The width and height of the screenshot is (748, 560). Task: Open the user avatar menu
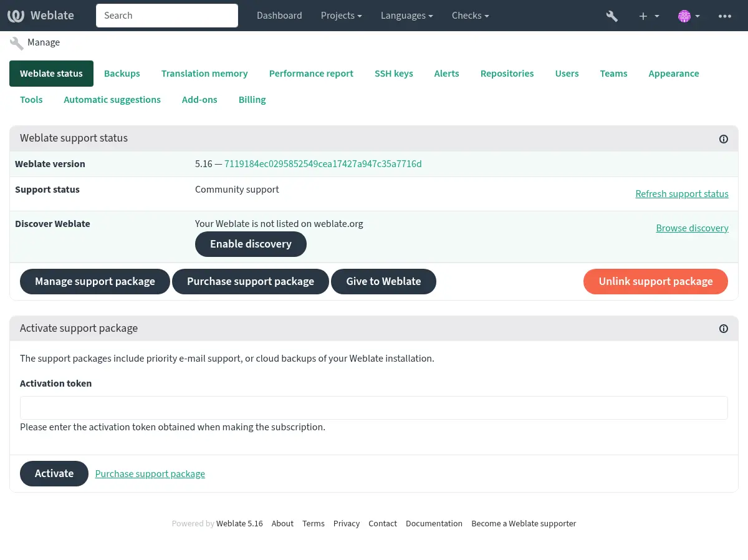coord(689,16)
